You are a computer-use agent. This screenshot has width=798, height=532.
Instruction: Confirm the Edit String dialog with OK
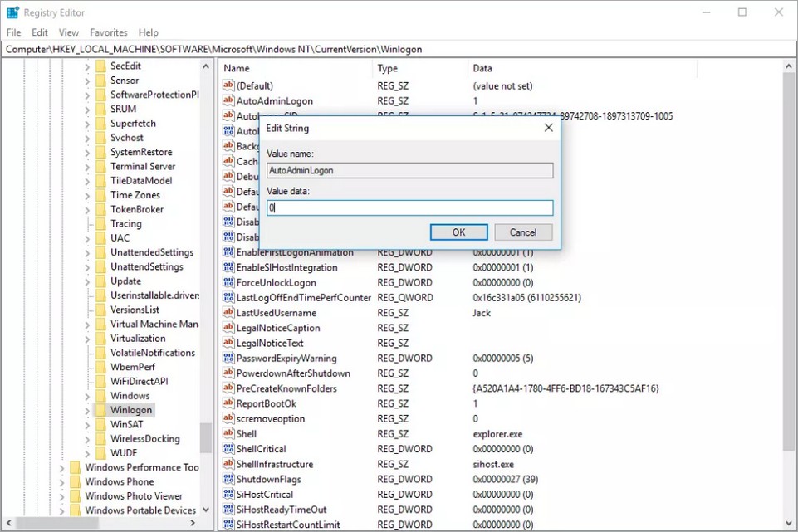(x=458, y=232)
